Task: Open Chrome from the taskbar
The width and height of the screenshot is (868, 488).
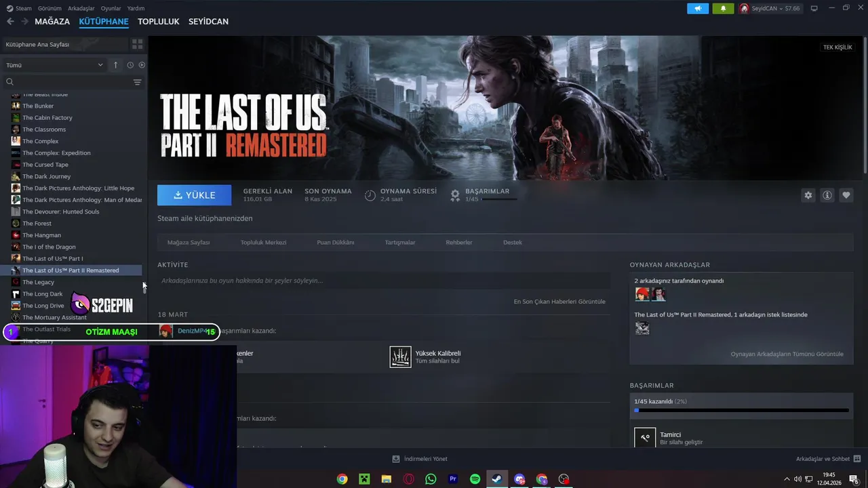Action: click(x=342, y=479)
